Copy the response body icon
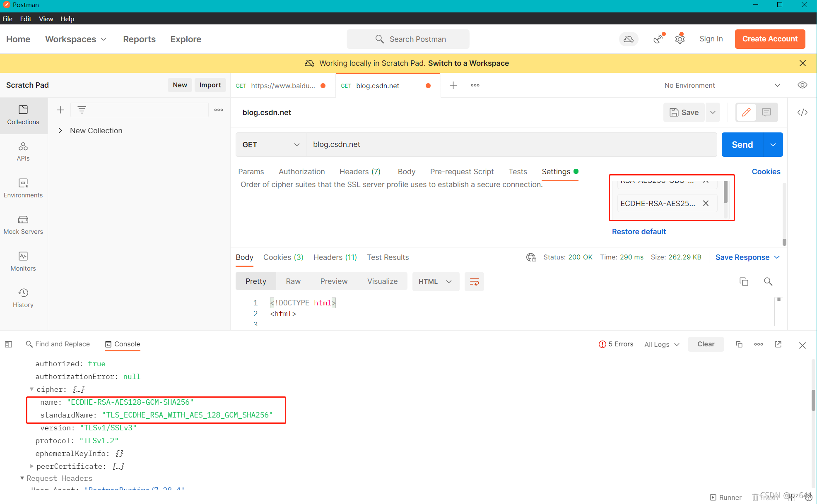Viewport: 817px width, 504px height. [x=744, y=282]
